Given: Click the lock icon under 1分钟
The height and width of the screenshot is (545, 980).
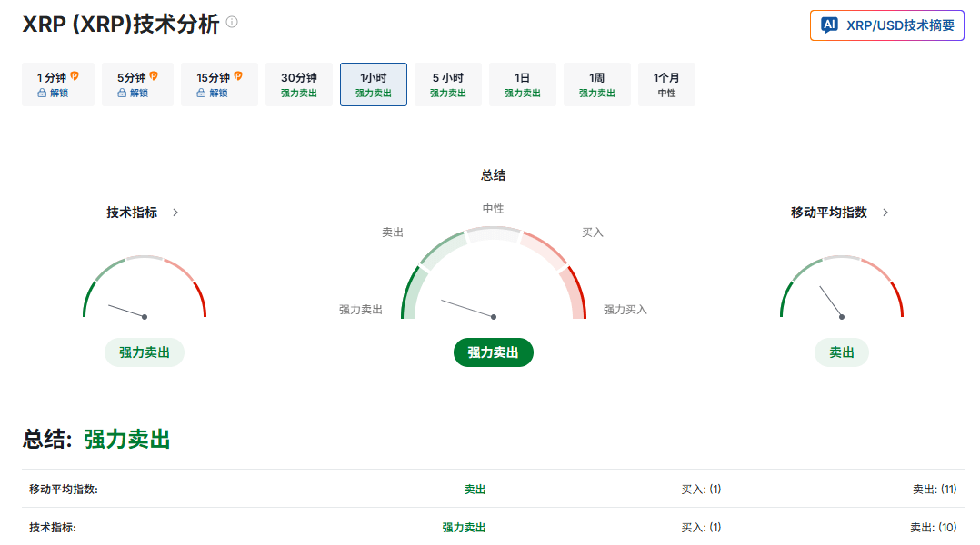Looking at the screenshot, I should click(x=42, y=93).
